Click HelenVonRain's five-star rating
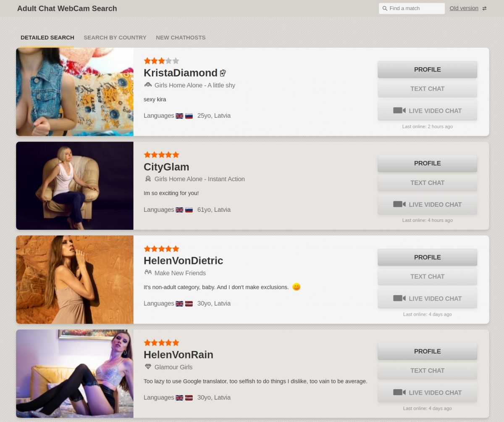Image resolution: width=504 pixels, height=422 pixels. 161,343
